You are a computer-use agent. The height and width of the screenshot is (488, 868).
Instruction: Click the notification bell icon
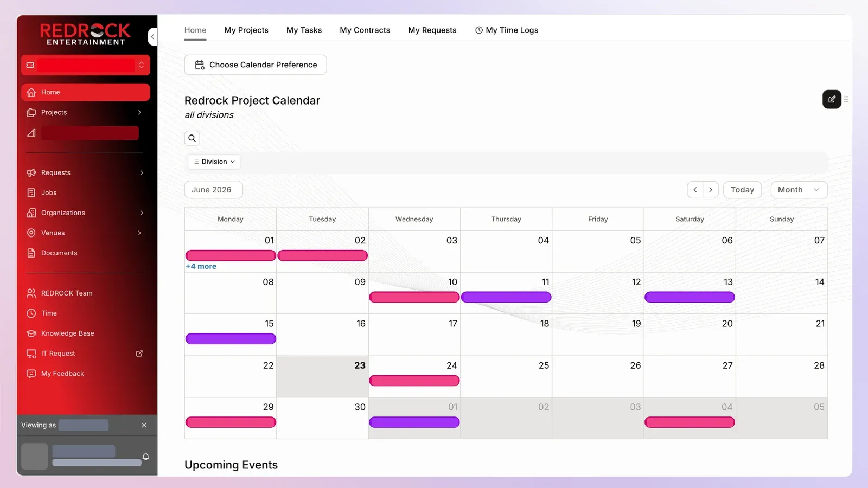click(145, 457)
